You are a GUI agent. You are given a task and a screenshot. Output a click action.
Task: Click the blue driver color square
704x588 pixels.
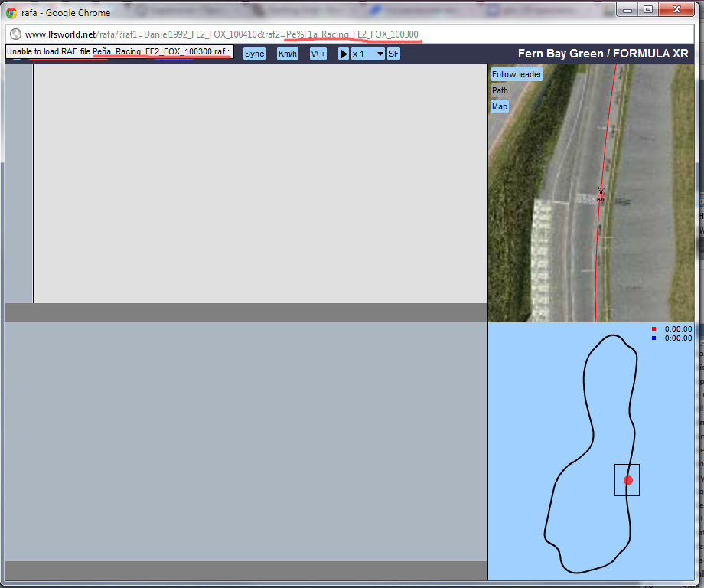point(653,338)
